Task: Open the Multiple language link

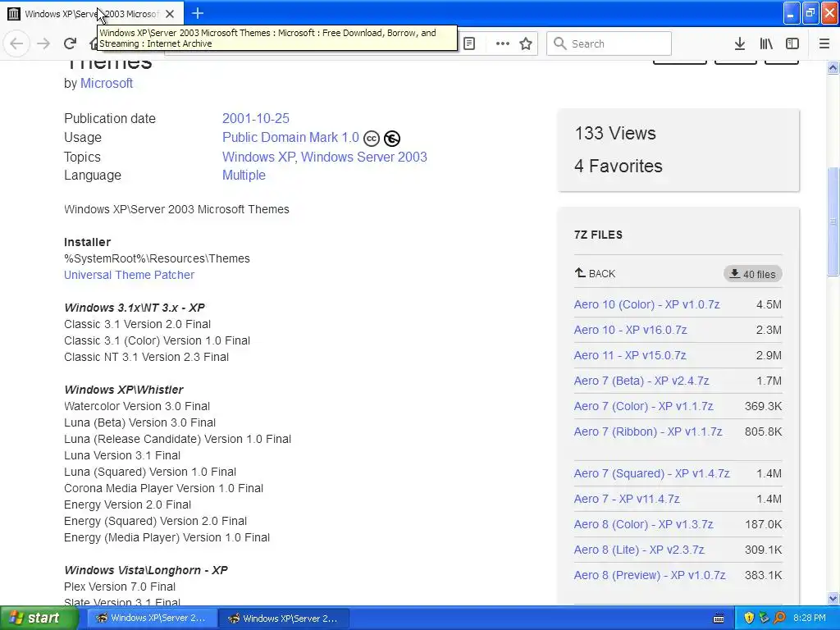Action: click(x=244, y=176)
